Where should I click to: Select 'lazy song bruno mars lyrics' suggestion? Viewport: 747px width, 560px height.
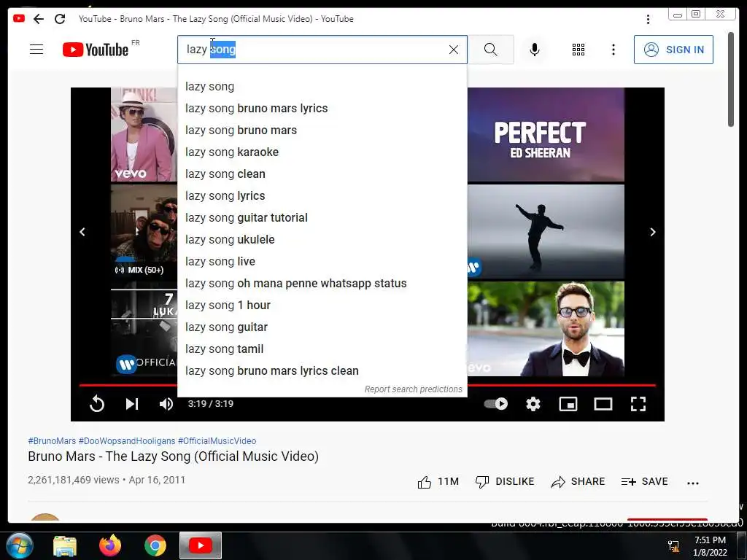(x=322, y=109)
